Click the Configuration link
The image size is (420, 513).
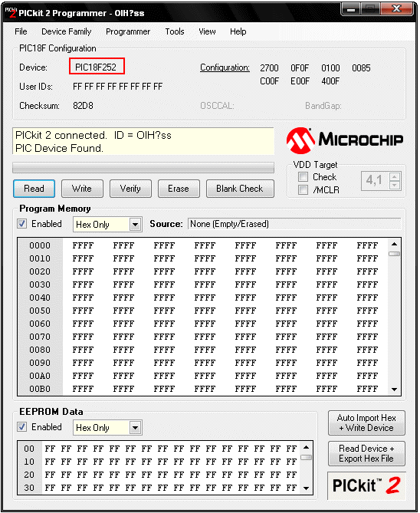tap(225, 67)
